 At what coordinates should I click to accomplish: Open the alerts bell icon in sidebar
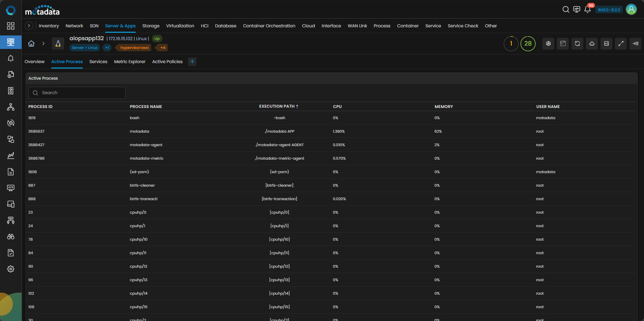tap(11, 58)
